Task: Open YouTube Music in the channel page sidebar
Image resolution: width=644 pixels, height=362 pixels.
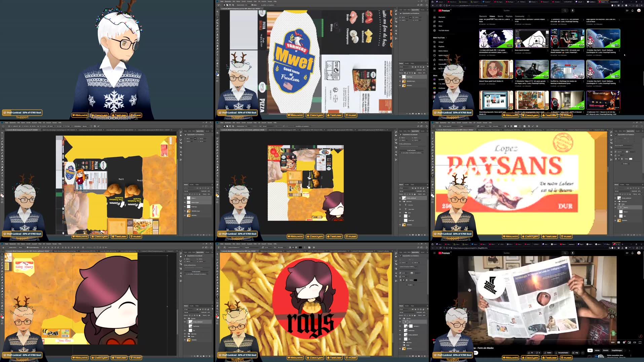Action: (x=442, y=30)
